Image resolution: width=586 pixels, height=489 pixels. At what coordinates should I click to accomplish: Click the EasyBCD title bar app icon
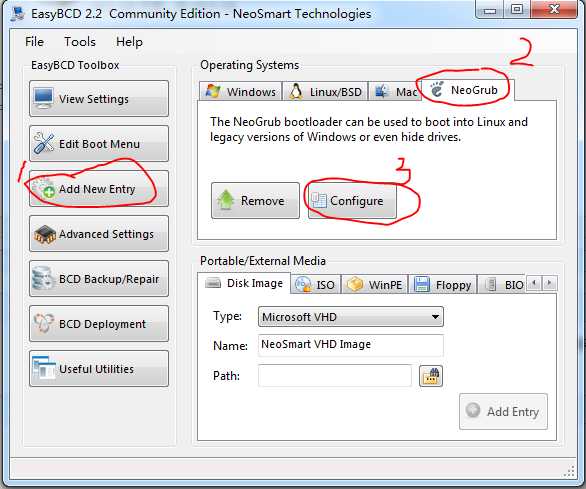click(x=17, y=14)
